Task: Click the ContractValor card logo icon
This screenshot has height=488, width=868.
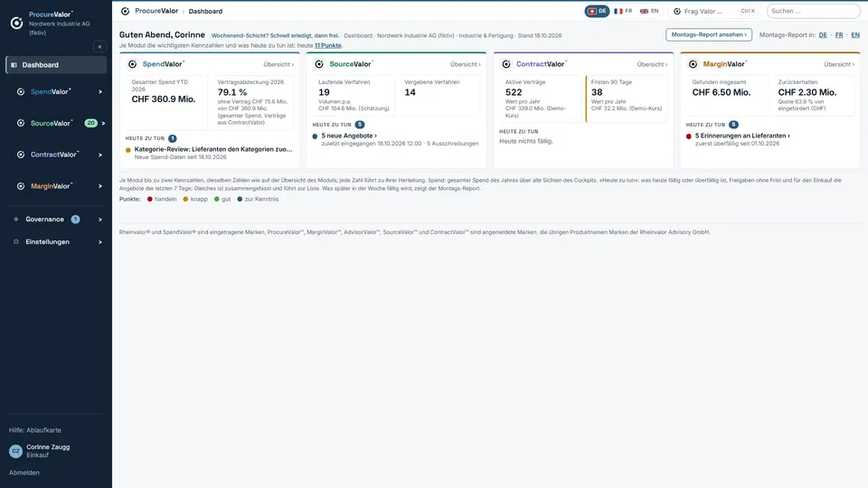Action: (x=506, y=64)
